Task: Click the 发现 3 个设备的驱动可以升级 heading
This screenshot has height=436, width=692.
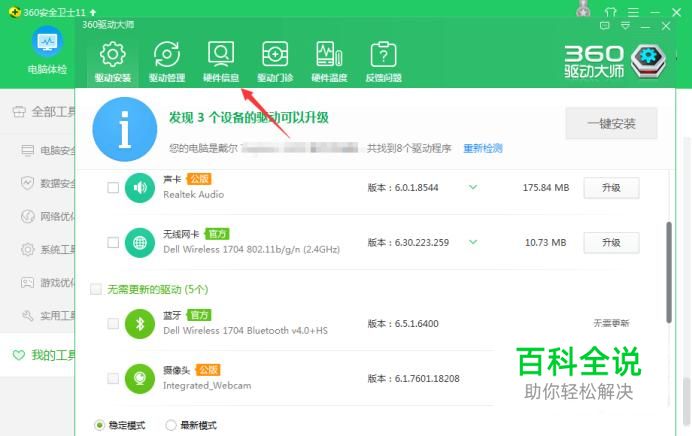Action: point(248,117)
